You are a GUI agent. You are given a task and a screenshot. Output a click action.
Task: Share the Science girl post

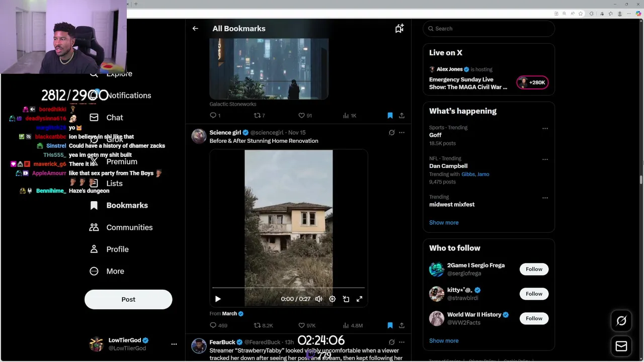[x=401, y=325]
